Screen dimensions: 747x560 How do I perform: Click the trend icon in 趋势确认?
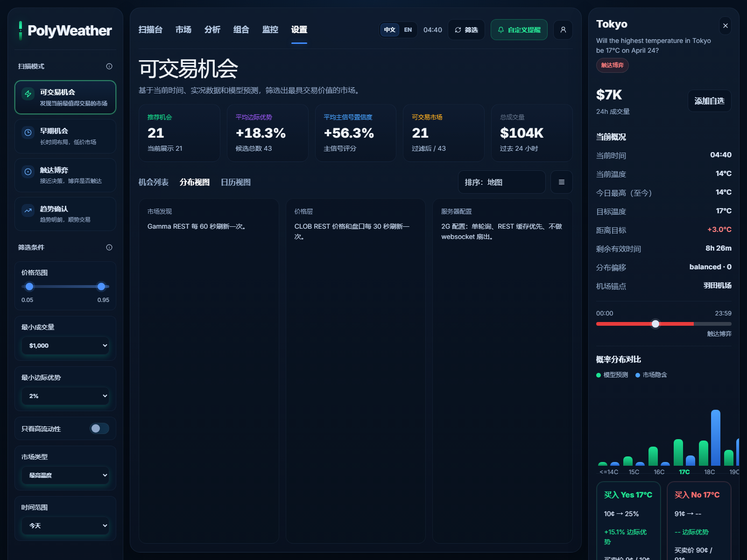point(28,210)
